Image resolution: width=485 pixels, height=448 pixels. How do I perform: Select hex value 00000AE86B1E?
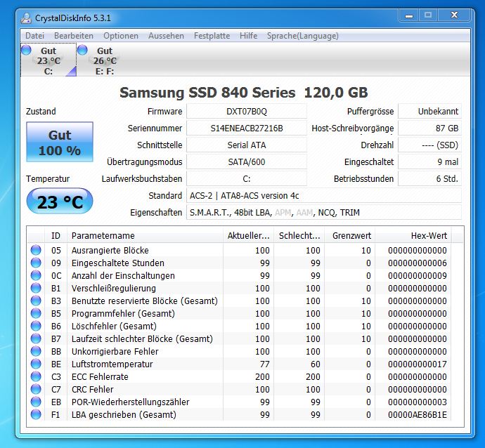[418, 415]
